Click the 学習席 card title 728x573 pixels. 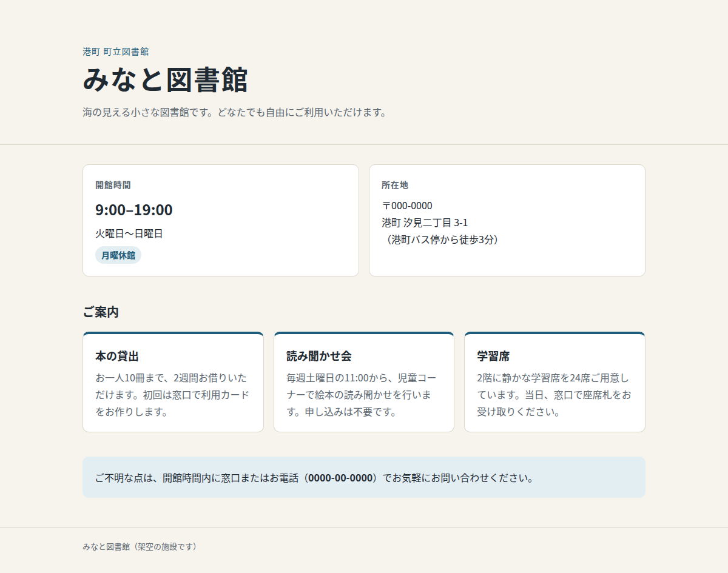click(493, 356)
